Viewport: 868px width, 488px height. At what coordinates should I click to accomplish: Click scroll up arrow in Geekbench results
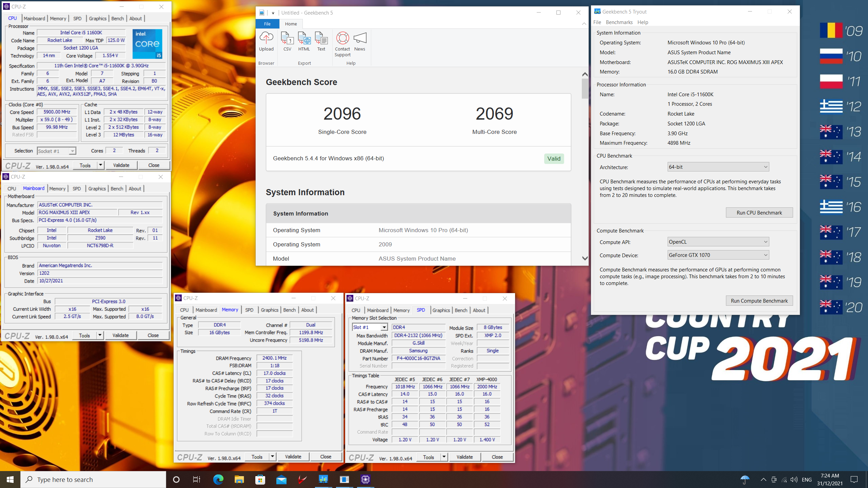click(585, 74)
